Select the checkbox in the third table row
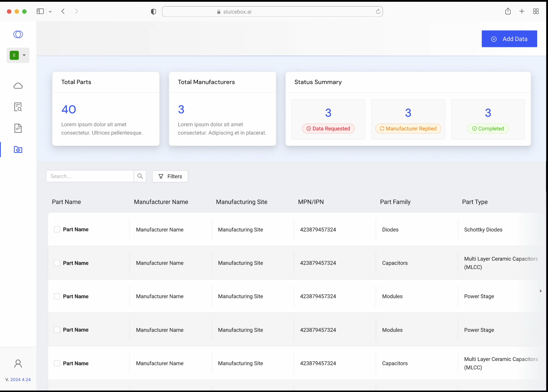Viewport: 548px width, 392px height. pos(57,296)
